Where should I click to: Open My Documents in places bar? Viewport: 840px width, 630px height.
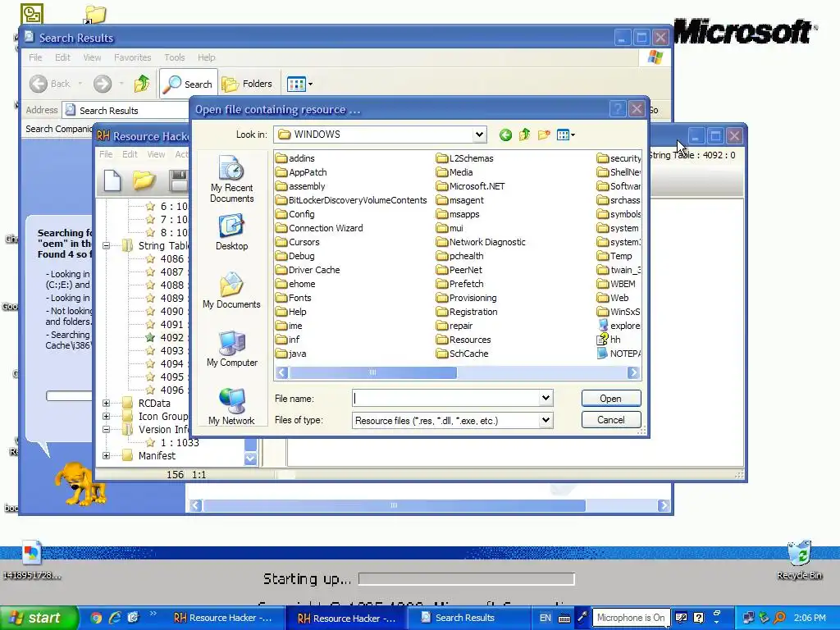[231, 291]
